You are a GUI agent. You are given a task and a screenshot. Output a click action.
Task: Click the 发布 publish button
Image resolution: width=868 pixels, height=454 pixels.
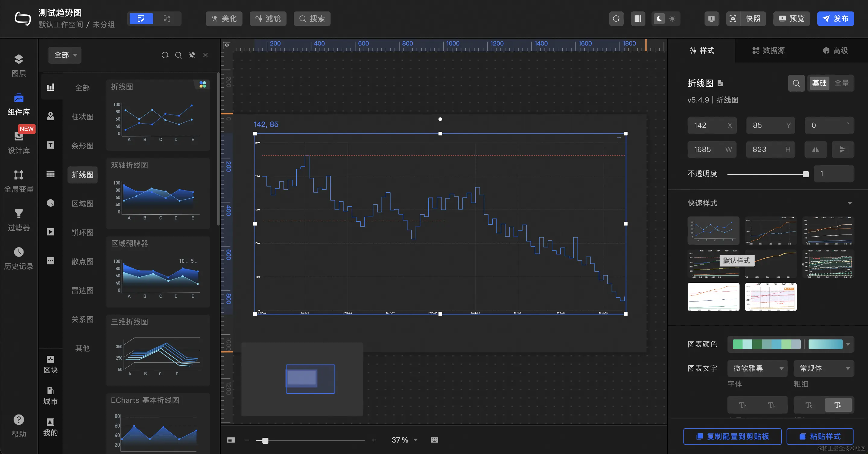pyautogui.click(x=835, y=18)
